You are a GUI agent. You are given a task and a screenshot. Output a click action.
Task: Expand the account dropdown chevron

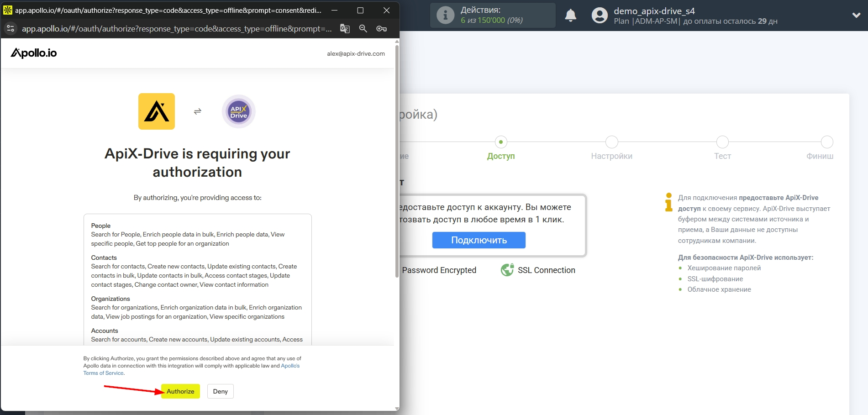click(856, 15)
